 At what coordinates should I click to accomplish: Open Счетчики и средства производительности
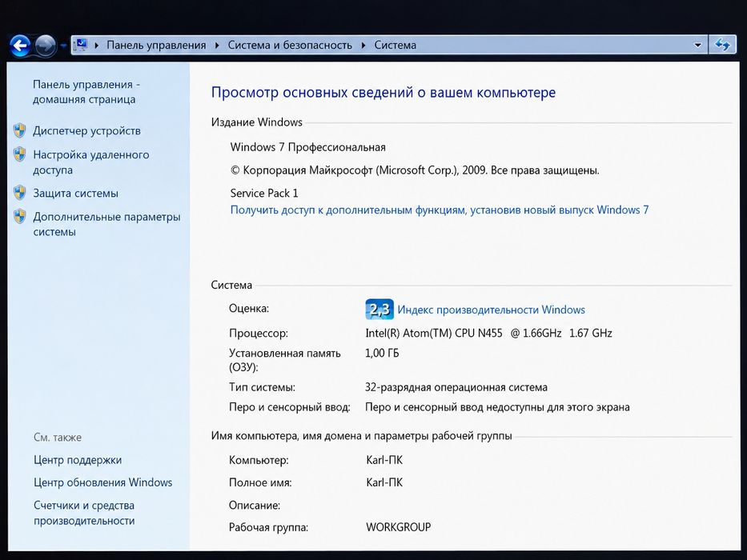pyautogui.click(x=84, y=513)
